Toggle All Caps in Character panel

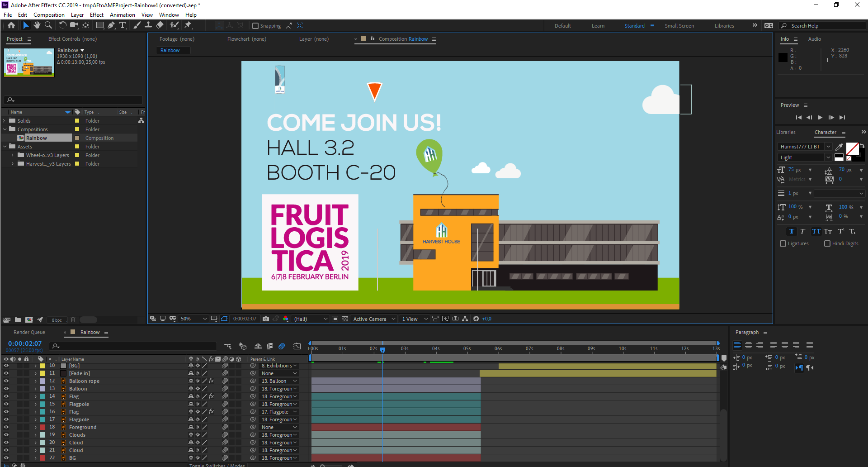click(x=816, y=231)
